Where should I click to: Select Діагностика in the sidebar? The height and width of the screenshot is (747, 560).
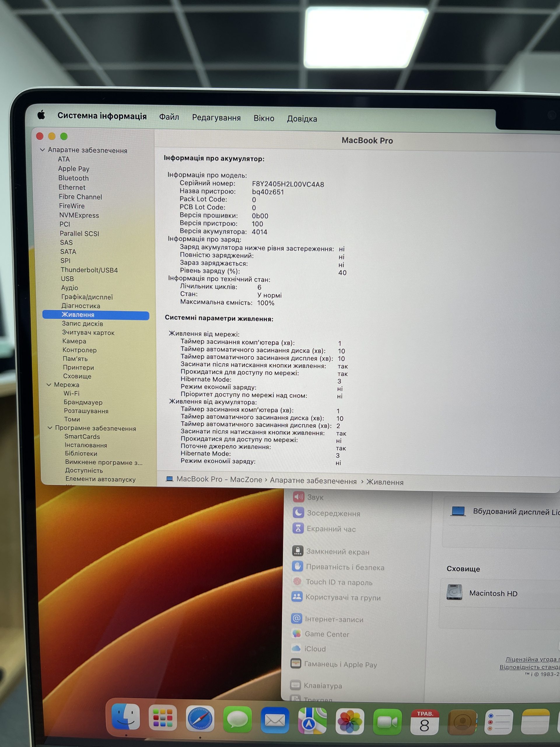81,306
